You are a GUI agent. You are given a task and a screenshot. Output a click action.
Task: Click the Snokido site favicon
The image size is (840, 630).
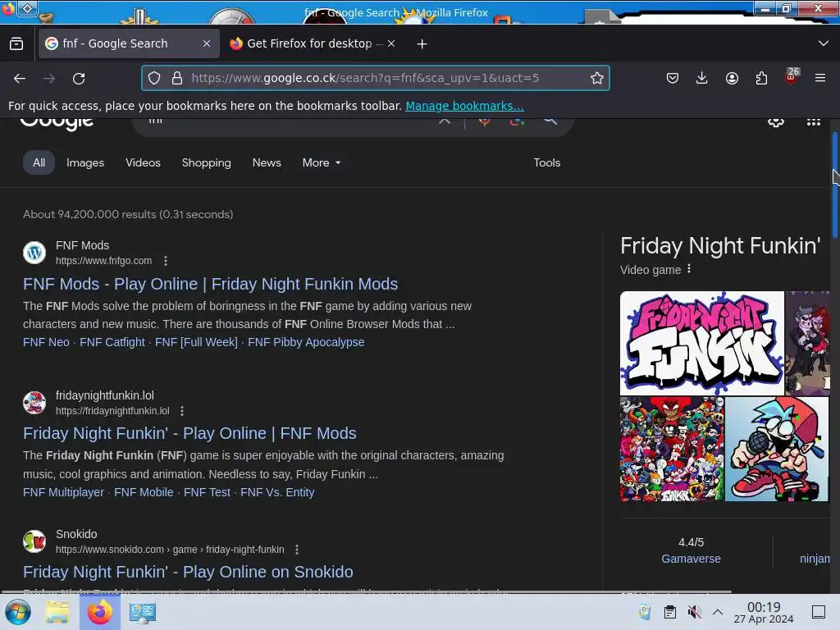click(x=34, y=541)
